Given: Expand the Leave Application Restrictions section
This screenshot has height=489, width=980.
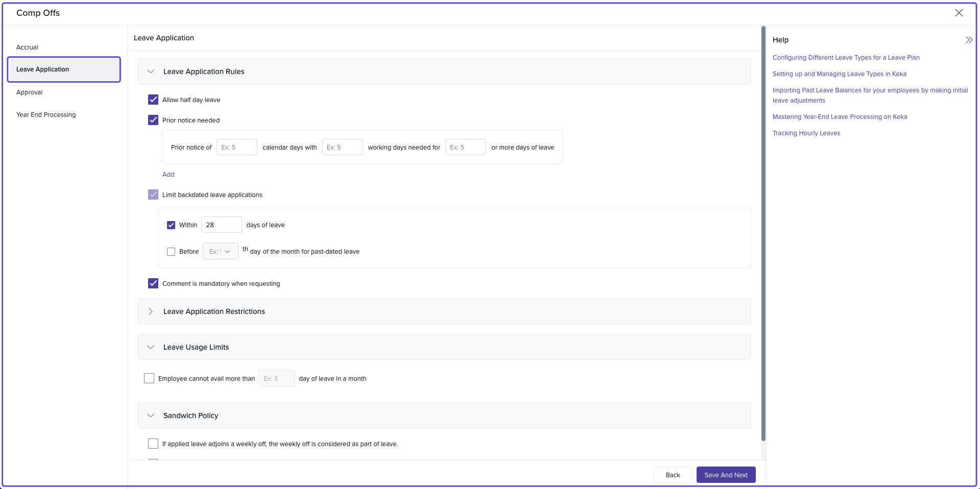Looking at the screenshot, I should (151, 311).
